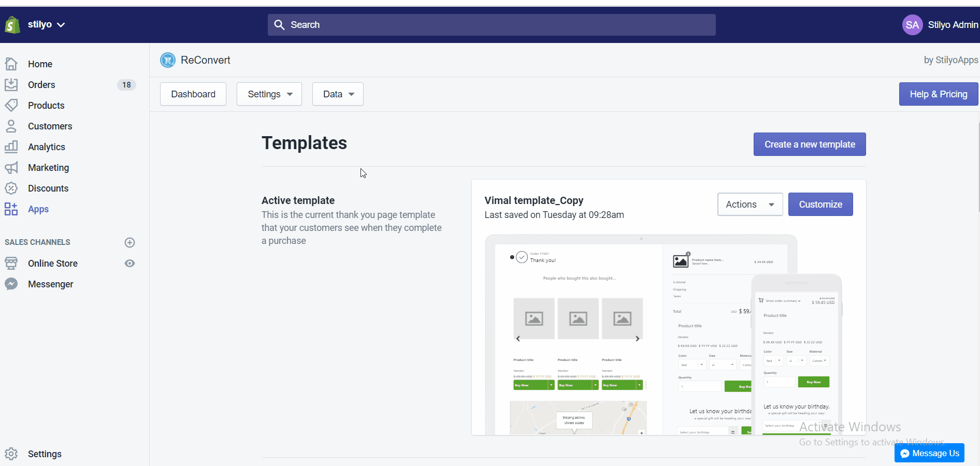The width and height of the screenshot is (980, 466).
Task: Click the ReConvert app logo icon
Action: tap(168, 60)
